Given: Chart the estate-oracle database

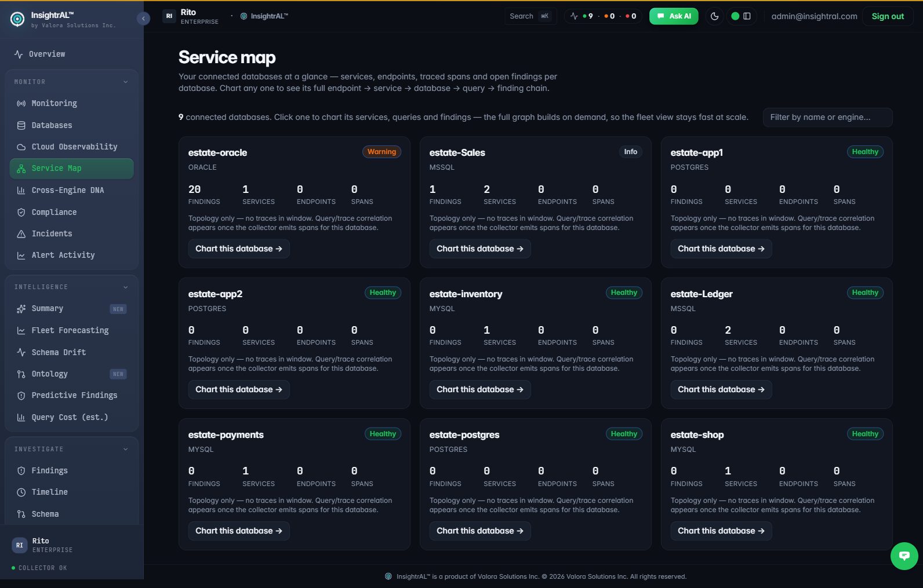Looking at the screenshot, I should click(239, 249).
